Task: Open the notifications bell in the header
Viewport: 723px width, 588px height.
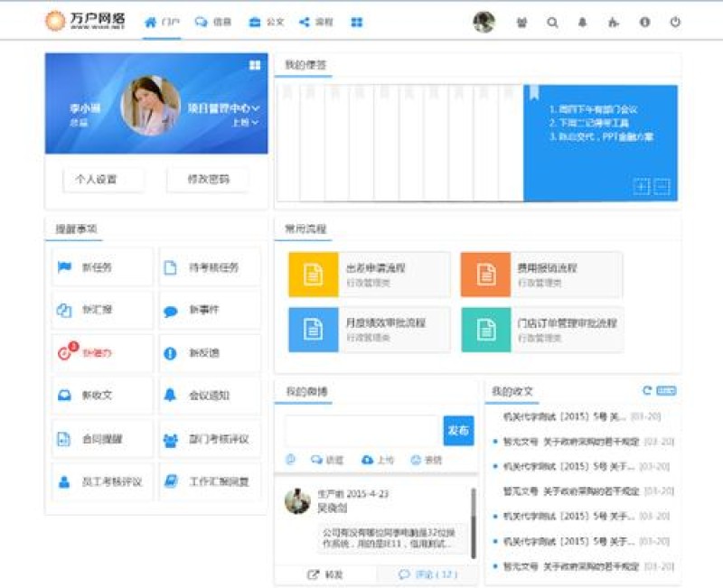Action: click(x=582, y=22)
